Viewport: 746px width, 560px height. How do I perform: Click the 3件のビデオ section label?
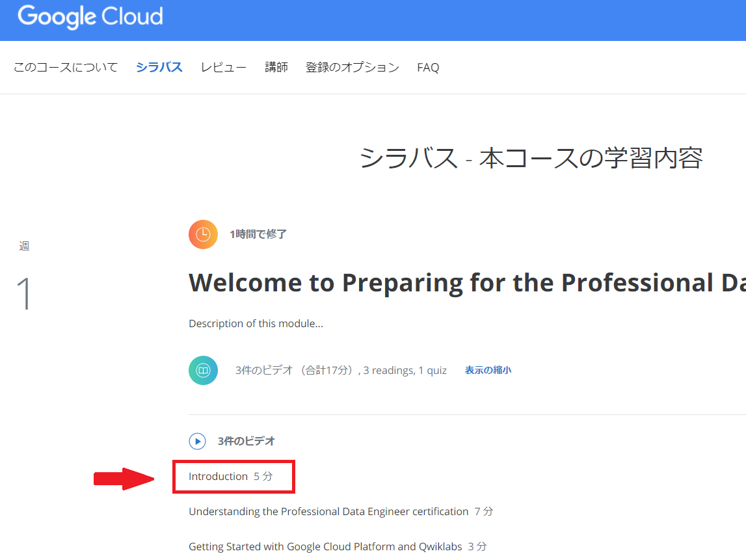246,441
